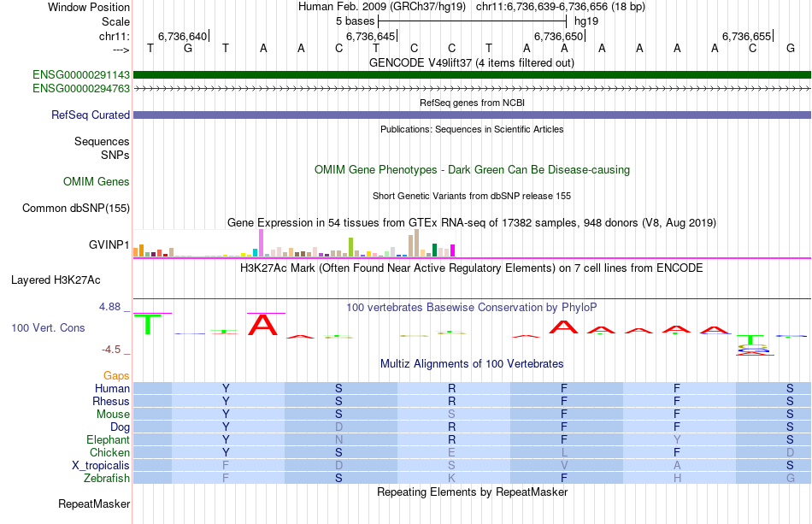The image size is (812, 524).
Task: Click the RefSeq genes from NCBI title
Action: (x=472, y=103)
